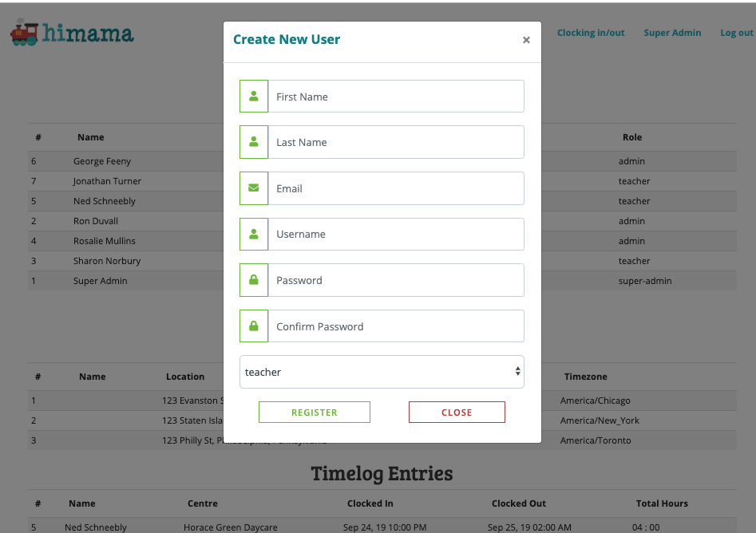Click the users table Name header
Screen dimensions: 756x533
(91, 137)
